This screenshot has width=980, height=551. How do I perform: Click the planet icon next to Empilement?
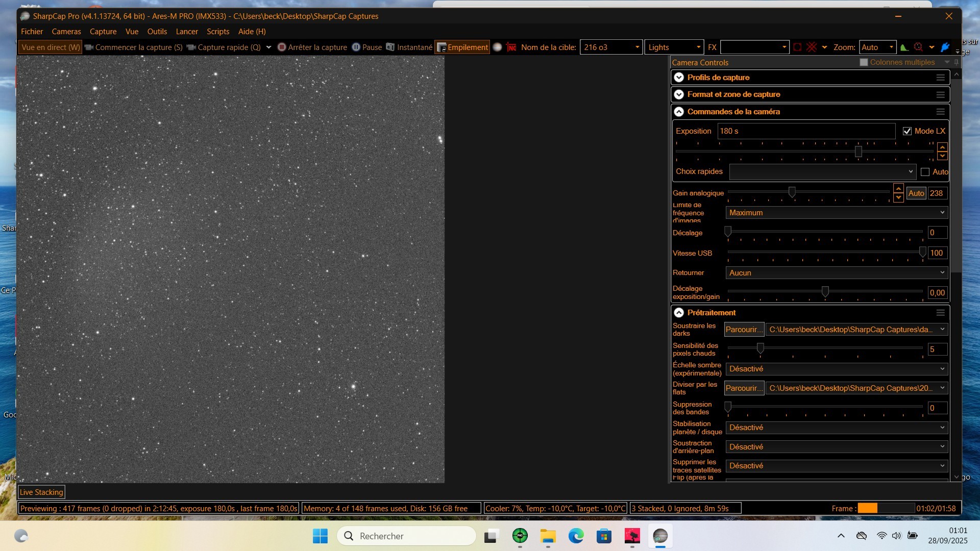tap(498, 47)
